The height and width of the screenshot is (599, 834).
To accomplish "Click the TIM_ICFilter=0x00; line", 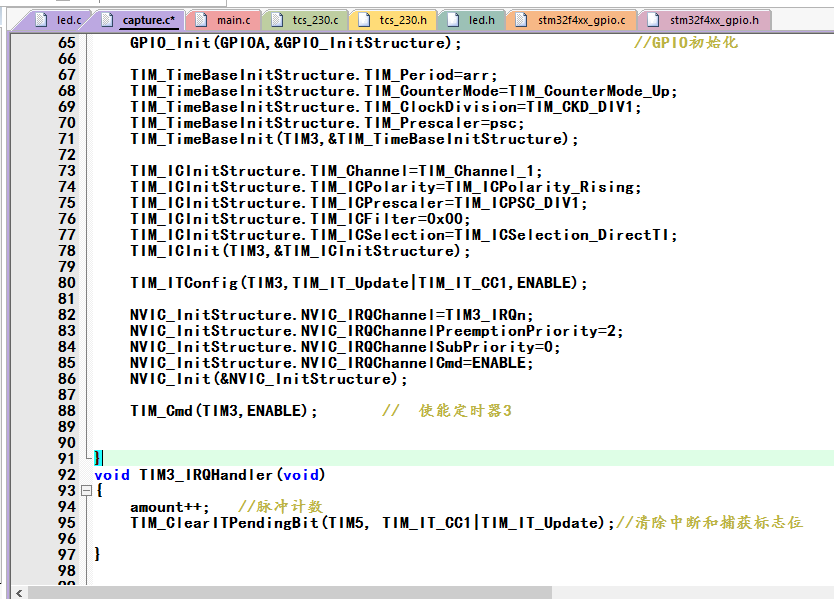I will [300, 219].
